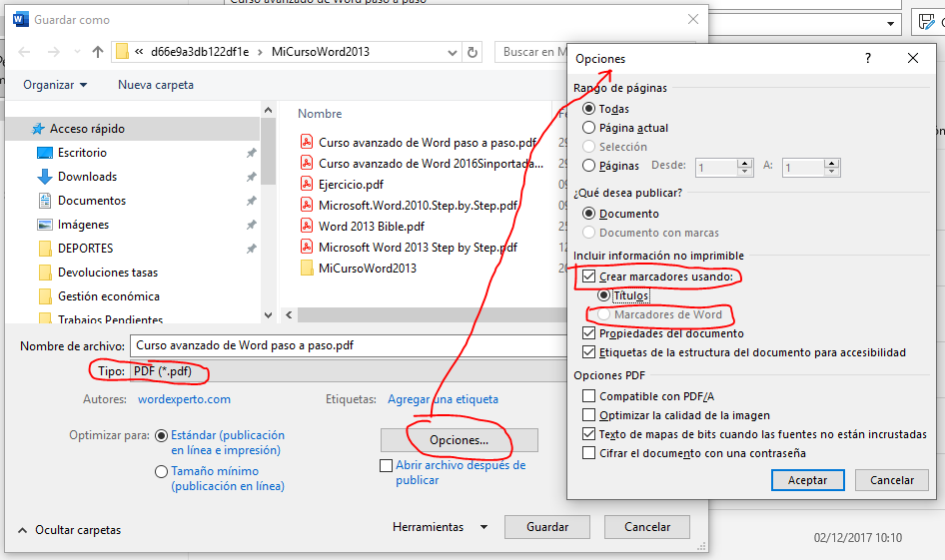Open Downloads folder in sidebar
This screenshot has width=945, height=560.
pos(87,177)
